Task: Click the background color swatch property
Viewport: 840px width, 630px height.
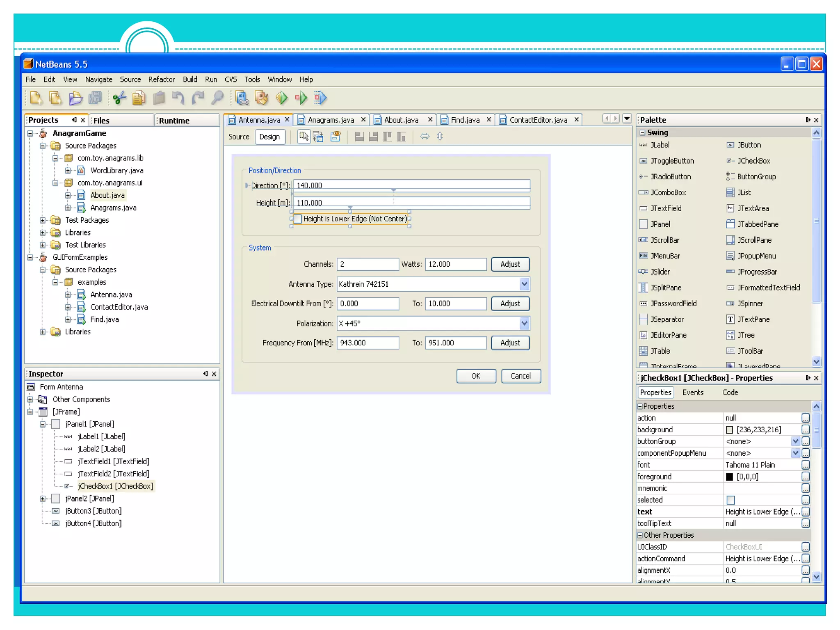Action: click(729, 430)
